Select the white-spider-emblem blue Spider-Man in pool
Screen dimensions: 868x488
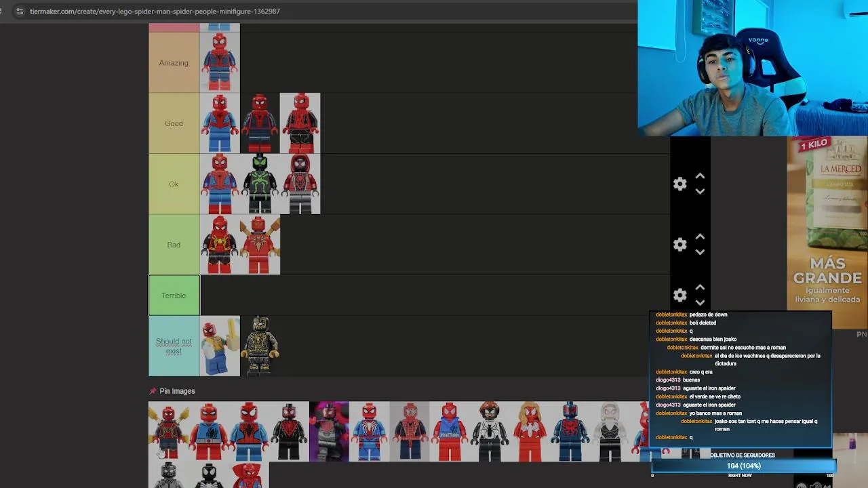coord(369,432)
